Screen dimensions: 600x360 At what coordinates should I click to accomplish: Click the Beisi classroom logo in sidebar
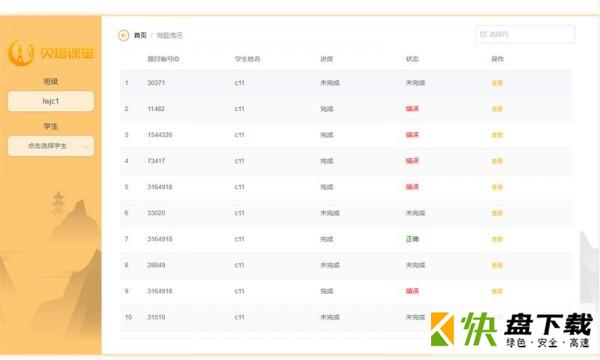[51, 53]
